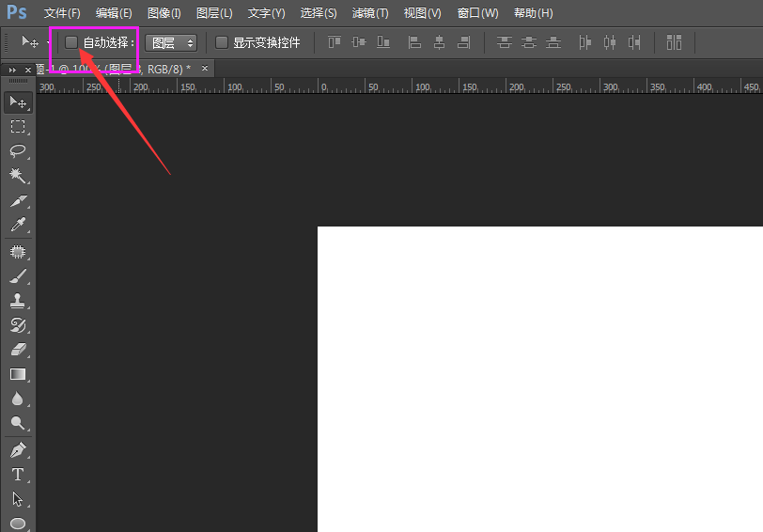Click Distribute Right Edges icon
Viewport: 763px width, 532px height.
pyautogui.click(x=634, y=42)
